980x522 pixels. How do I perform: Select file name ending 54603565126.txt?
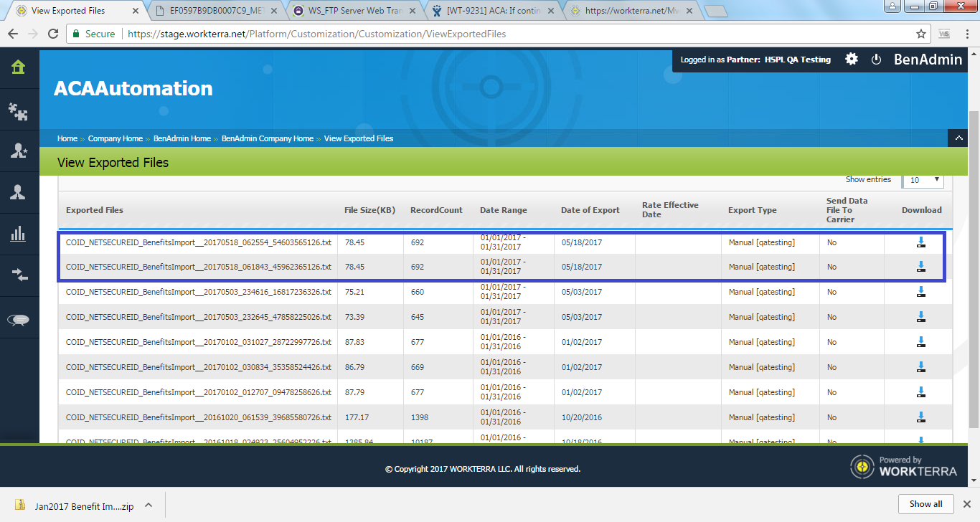(199, 242)
